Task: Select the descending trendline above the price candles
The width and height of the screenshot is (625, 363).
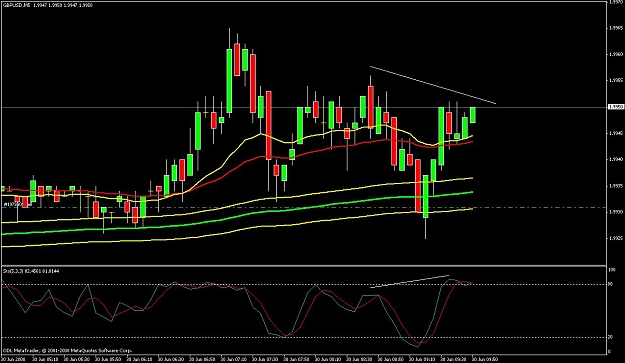Action: [x=433, y=85]
